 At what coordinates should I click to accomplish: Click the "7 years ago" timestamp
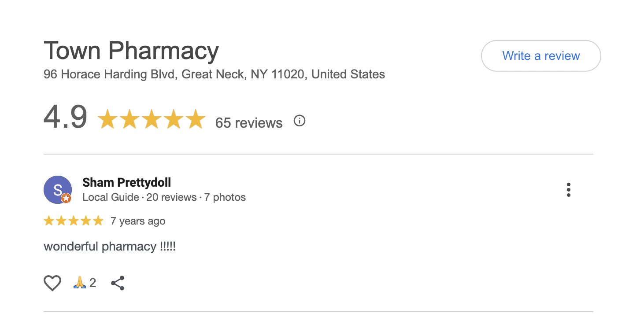click(138, 221)
